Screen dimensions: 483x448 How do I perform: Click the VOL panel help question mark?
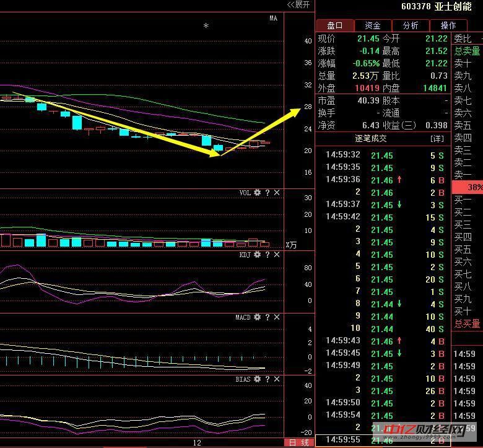(x=268, y=193)
